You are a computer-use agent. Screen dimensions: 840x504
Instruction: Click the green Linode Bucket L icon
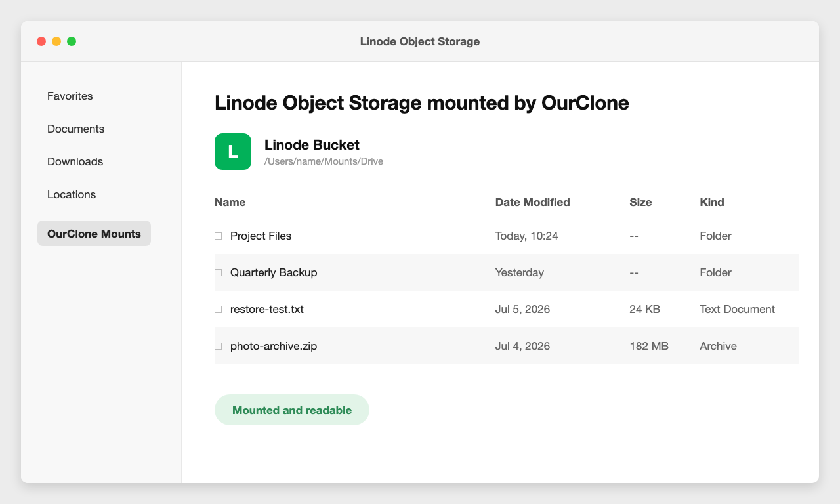point(233,152)
